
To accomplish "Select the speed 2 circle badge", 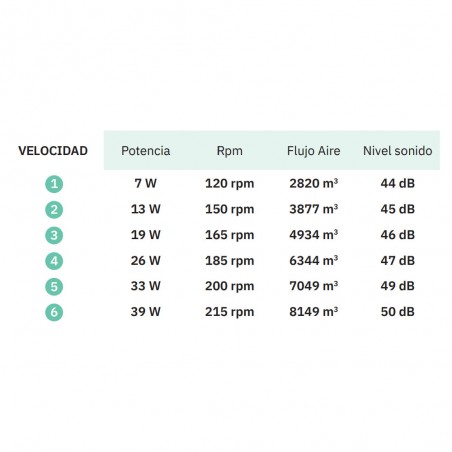I will tap(54, 210).
